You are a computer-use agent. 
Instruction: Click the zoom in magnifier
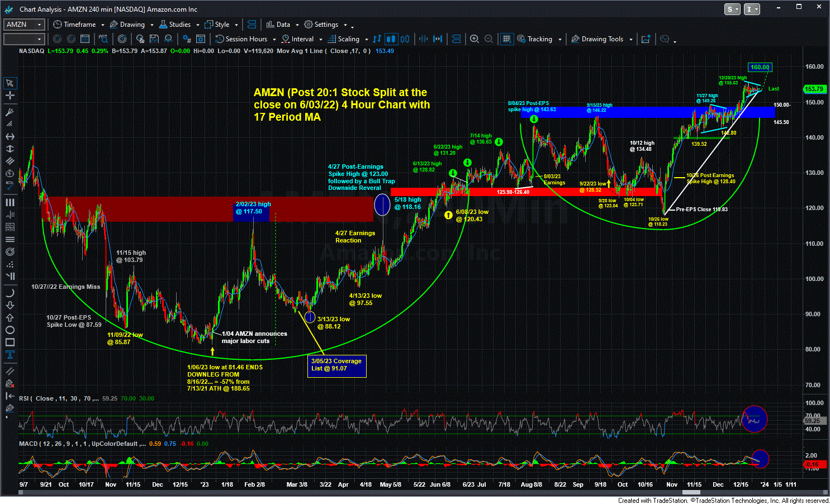(475, 39)
